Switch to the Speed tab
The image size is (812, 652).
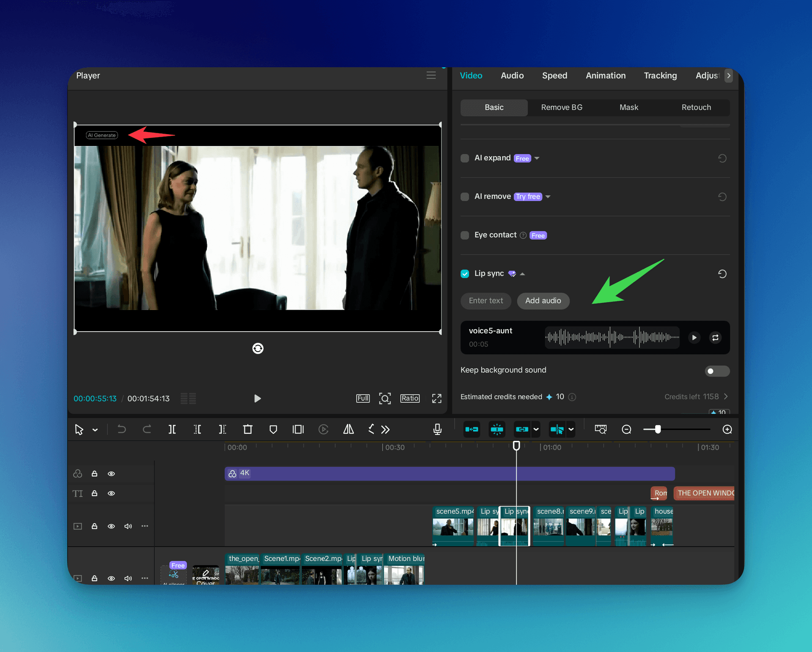554,75
